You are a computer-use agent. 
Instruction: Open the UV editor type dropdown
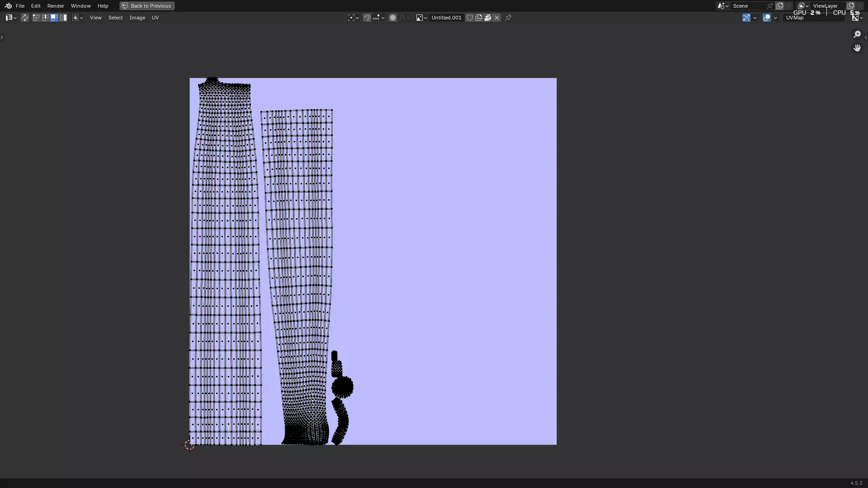click(11, 18)
